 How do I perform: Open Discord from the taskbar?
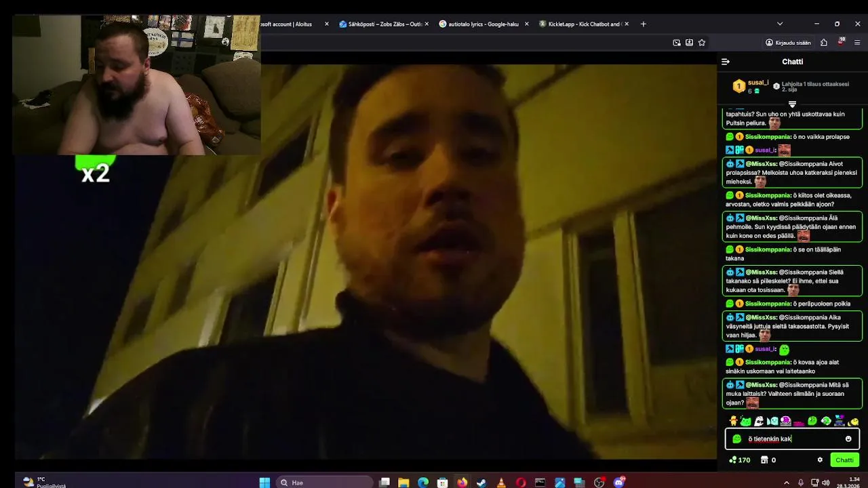pyautogui.click(x=619, y=483)
